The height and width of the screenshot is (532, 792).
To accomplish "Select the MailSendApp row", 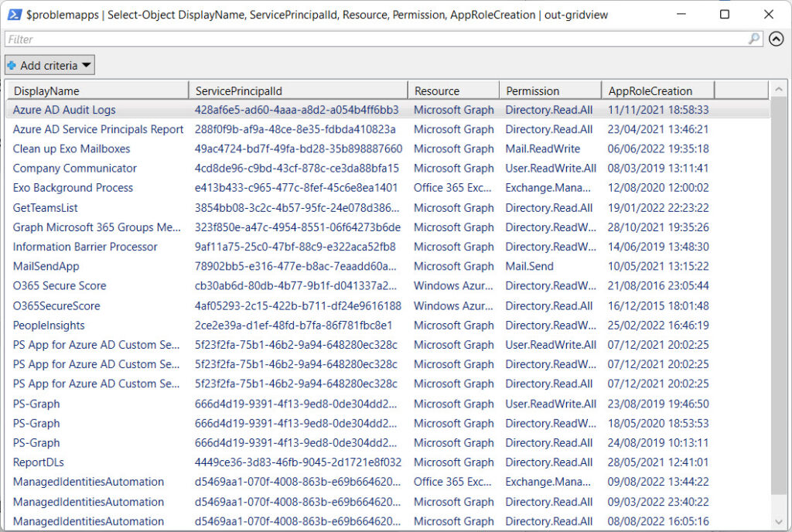I will (388, 267).
